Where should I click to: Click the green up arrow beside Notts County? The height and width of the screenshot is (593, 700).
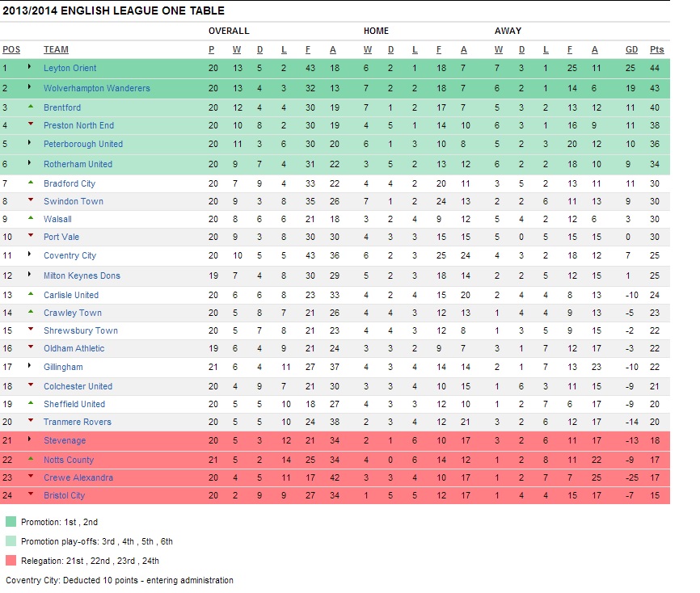(31, 459)
